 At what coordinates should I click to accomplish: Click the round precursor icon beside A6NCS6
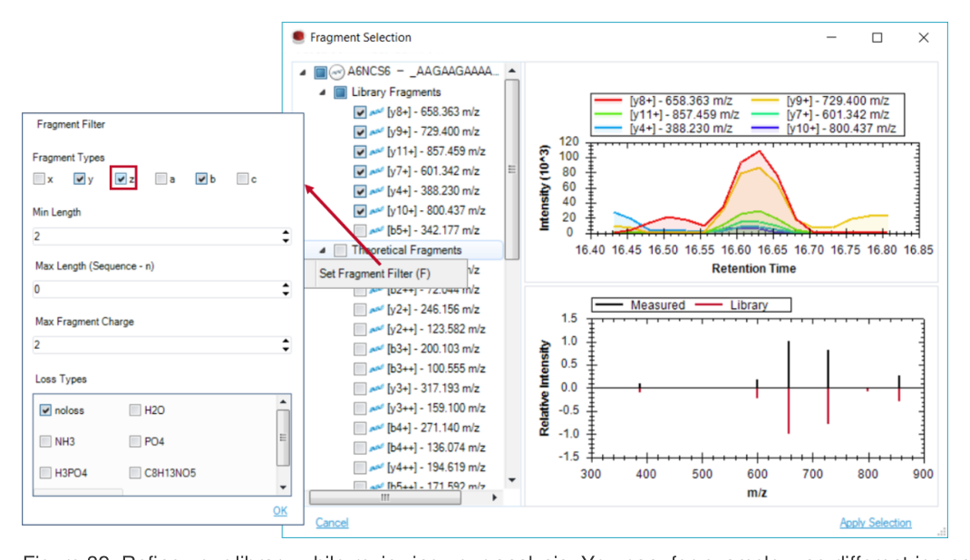tap(336, 72)
